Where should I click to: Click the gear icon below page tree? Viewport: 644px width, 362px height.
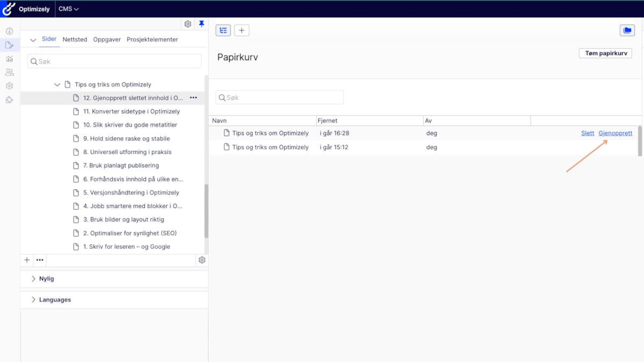pos(202,260)
